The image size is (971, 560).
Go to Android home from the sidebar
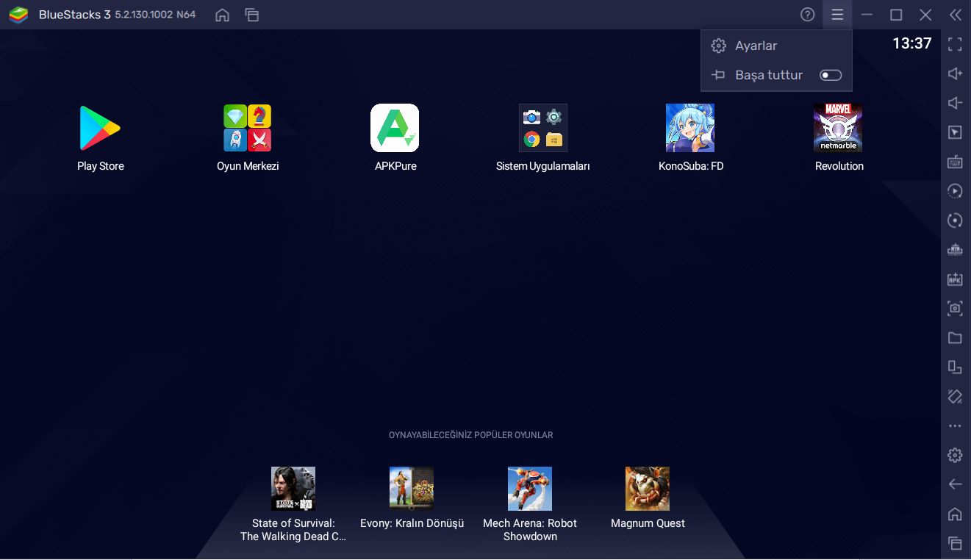pyautogui.click(x=955, y=514)
